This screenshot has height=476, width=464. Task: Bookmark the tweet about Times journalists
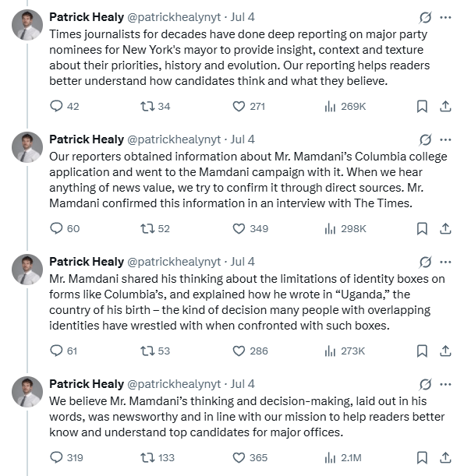pyautogui.click(x=422, y=107)
